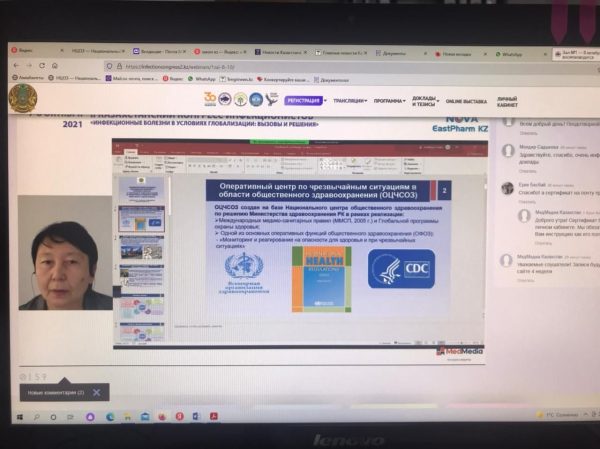Screen dimensions: 600x449
Task: Click the Новые комментарии notification button
Action: click(x=55, y=393)
